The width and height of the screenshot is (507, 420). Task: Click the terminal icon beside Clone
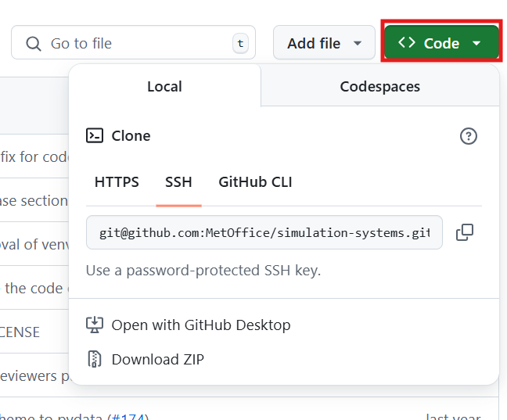[95, 135]
